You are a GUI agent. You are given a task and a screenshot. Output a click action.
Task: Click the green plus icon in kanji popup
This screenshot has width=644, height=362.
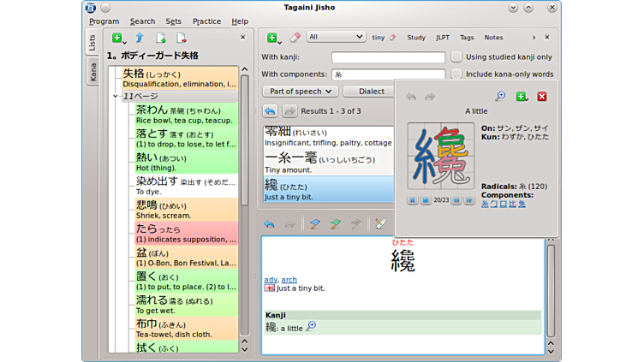click(x=521, y=97)
